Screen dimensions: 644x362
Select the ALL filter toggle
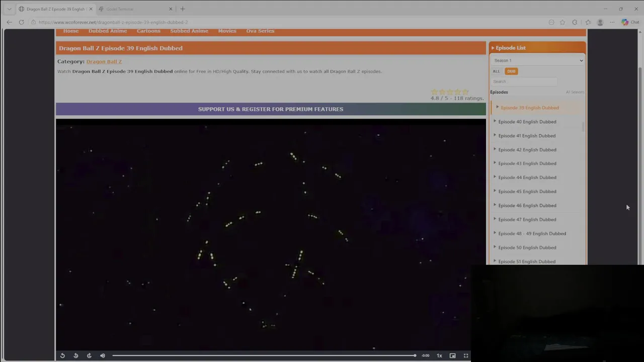(x=497, y=71)
